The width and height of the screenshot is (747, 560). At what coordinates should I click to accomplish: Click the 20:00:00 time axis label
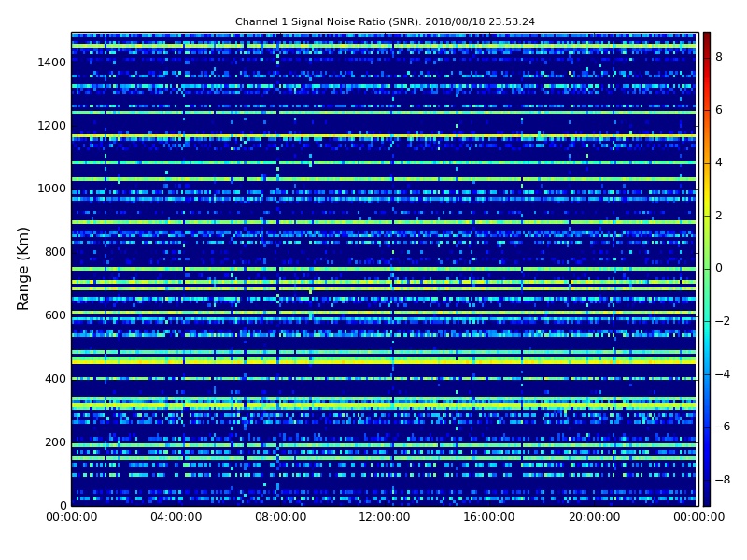coord(595,517)
